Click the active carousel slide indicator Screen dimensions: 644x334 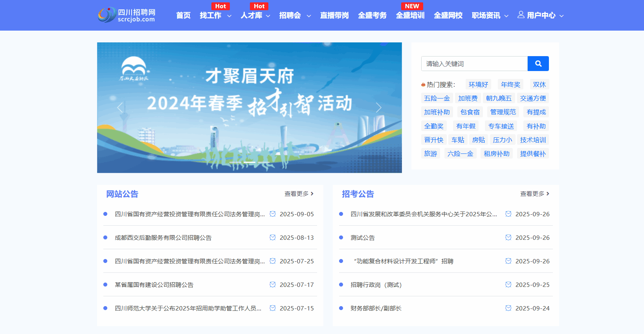point(249,162)
